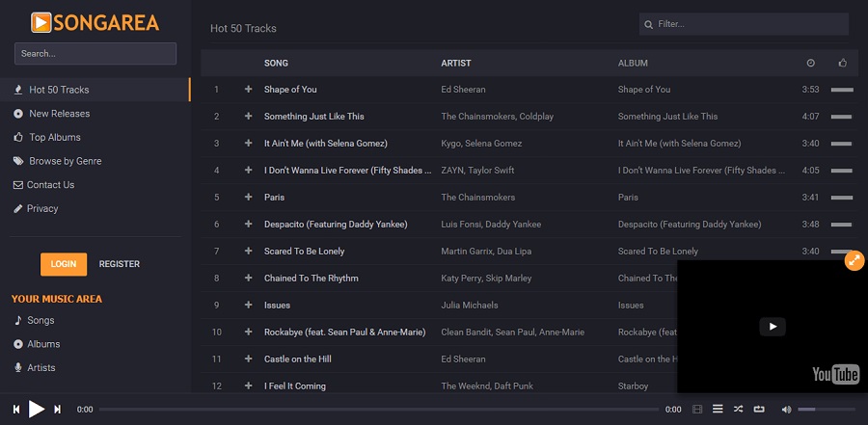Open album Paris
The width and height of the screenshot is (868, 425).
pos(628,197)
